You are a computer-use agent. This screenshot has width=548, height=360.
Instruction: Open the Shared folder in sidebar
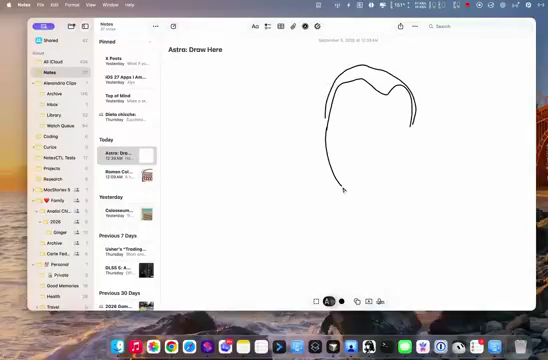(x=62, y=41)
